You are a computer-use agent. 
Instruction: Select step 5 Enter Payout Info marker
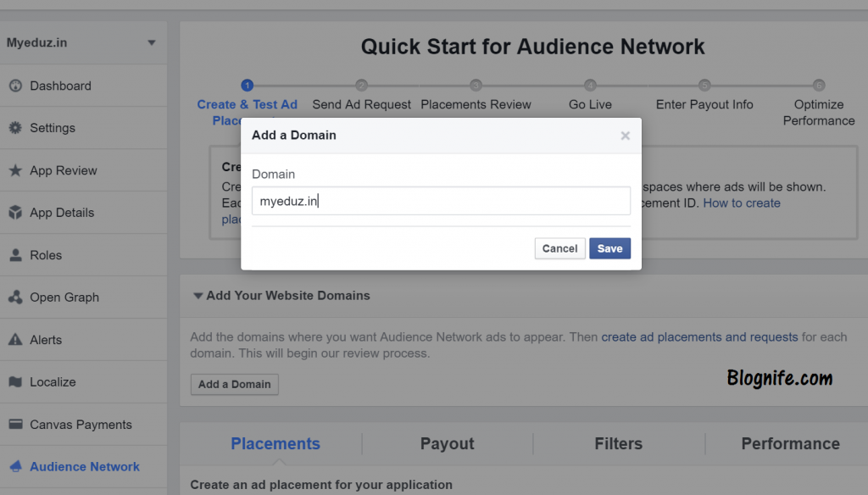[704, 86]
